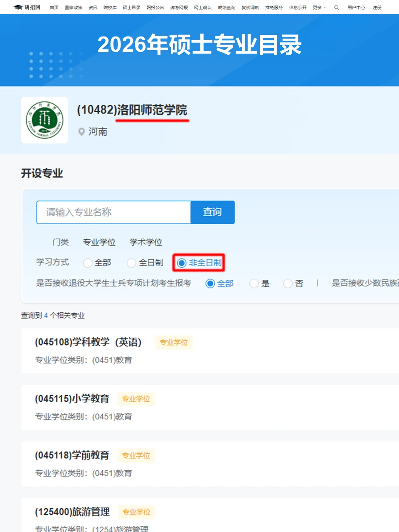Open the (125400)旅游管理 major link
The width and height of the screenshot is (399, 532).
(x=72, y=512)
